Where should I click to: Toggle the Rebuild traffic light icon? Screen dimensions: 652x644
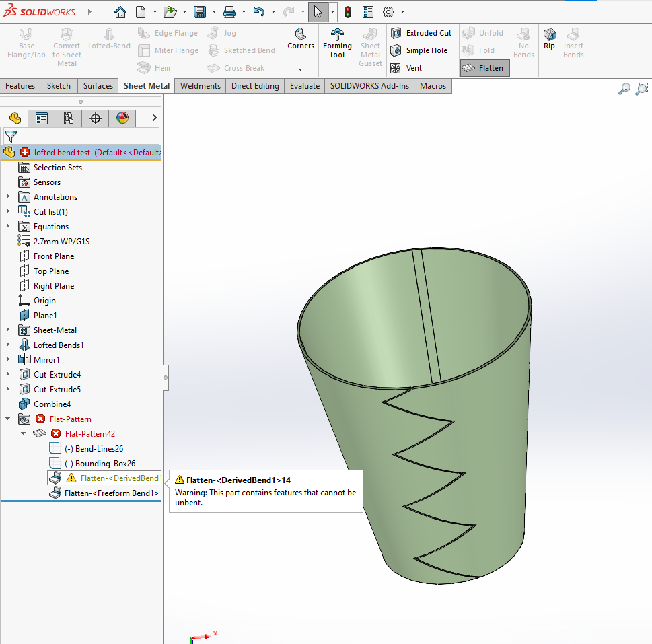point(348,12)
